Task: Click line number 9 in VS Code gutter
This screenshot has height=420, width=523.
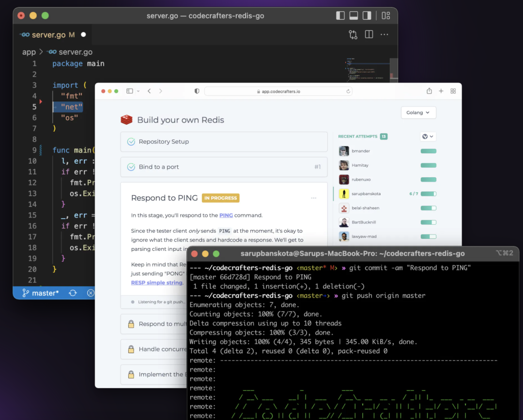Action: pyautogui.click(x=34, y=150)
